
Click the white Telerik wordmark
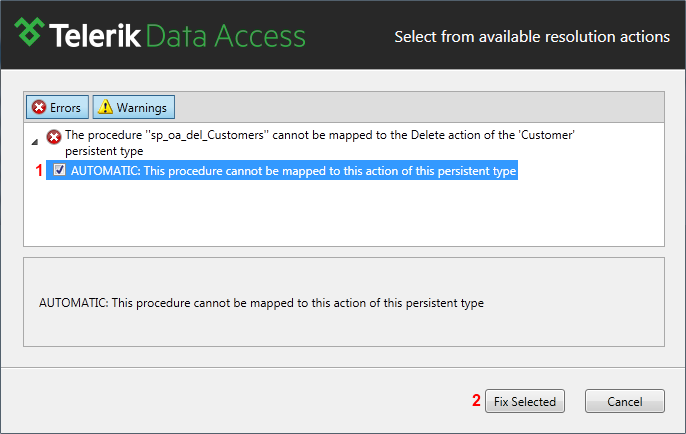click(x=95, y=35)
